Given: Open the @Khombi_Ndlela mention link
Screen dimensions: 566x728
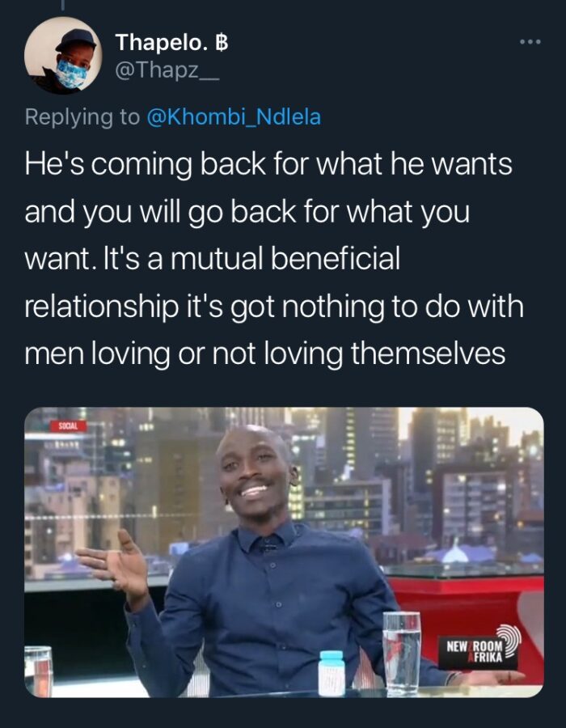Looking at the screenshot, I should pyautogui.click(x=234, y=116).
